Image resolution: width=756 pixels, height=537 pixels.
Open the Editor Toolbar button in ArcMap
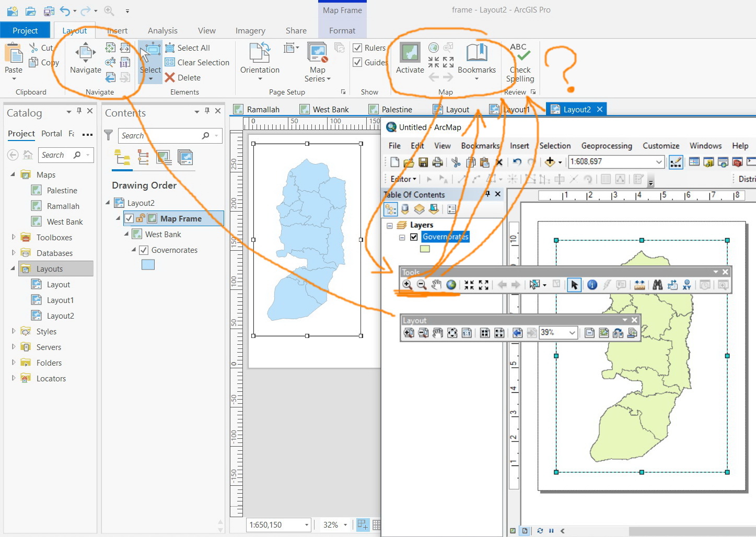[676, 162]
